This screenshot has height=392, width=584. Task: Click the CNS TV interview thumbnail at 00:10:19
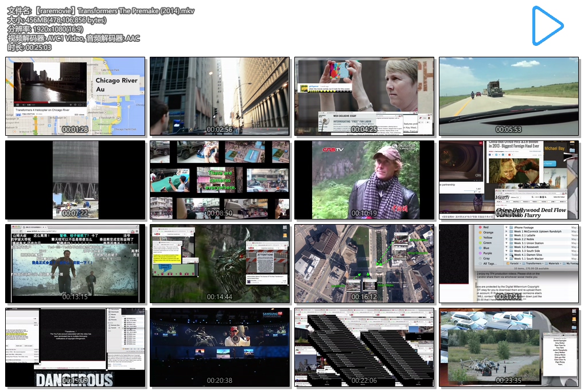pyautogui.click(x=364, y=180)
